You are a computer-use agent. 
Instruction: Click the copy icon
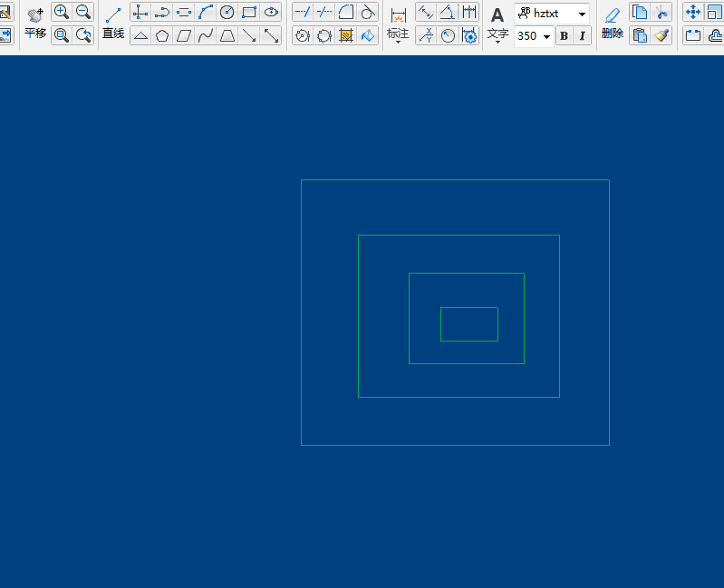coord(640,13)
